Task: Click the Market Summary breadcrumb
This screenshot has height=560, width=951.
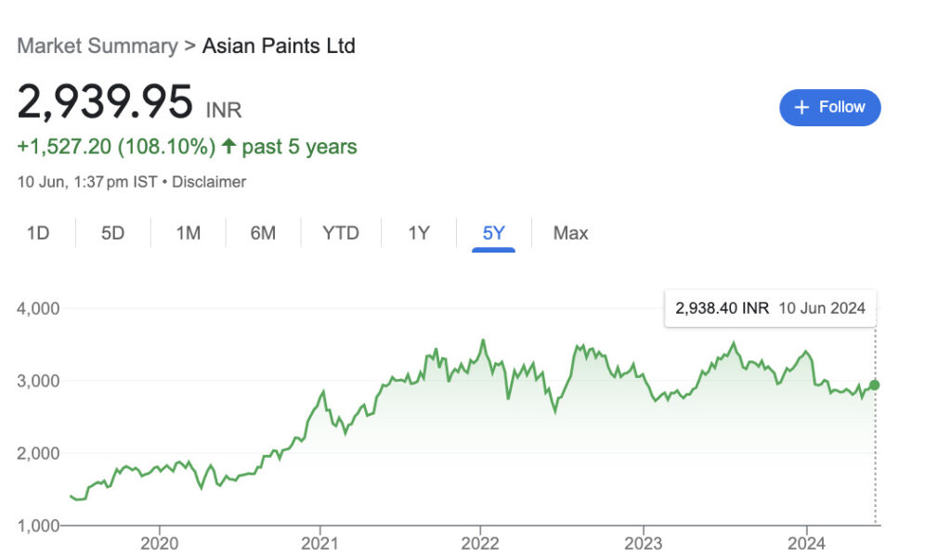Action: coord(98,45)
